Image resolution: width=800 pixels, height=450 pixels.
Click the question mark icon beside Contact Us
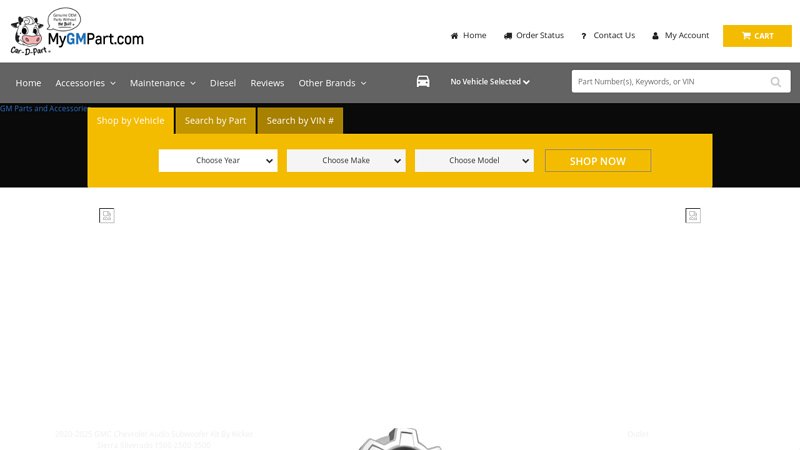click(x=584, y=36)
